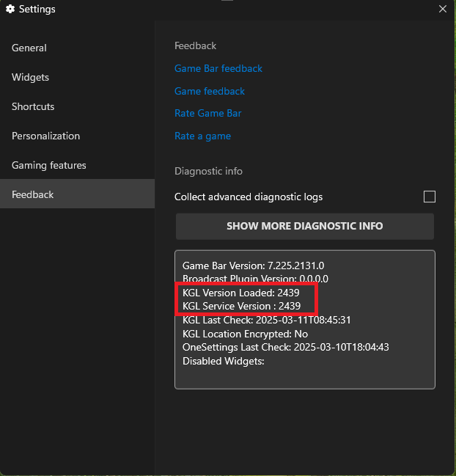Open the Rate a game link

pyautogui.click(x=202, y=136)
